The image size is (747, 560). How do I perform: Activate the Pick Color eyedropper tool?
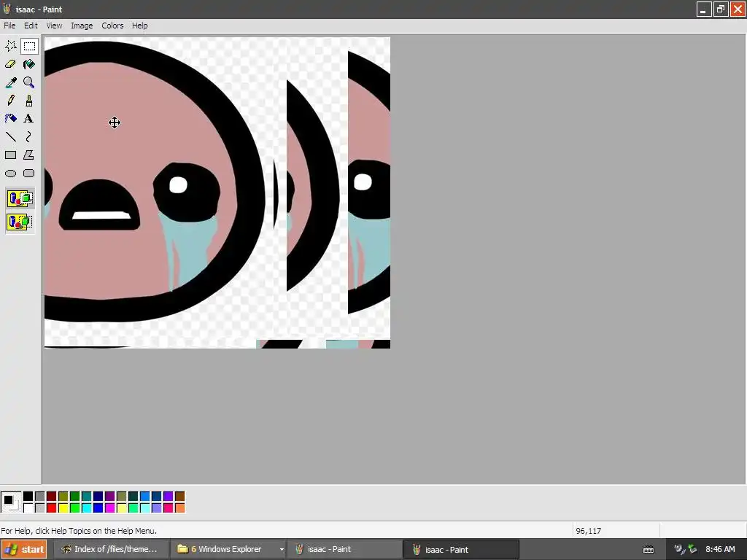click(10, 82)
